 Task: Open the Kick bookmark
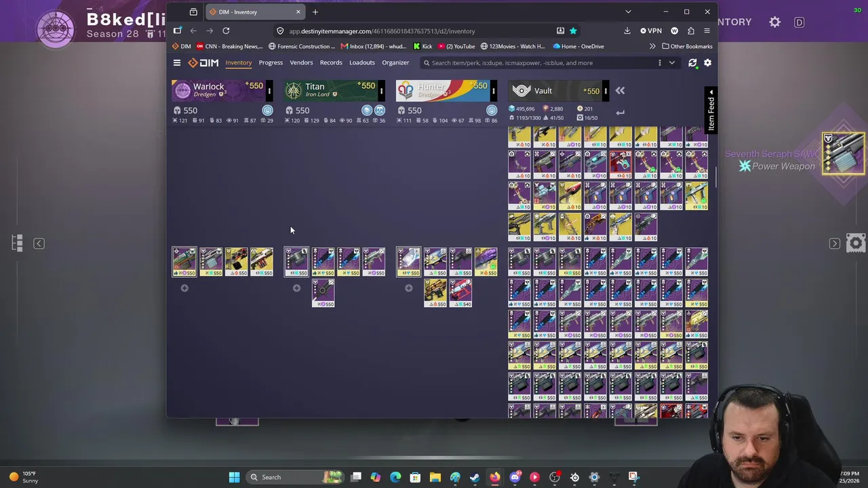(x=422, y=47)
